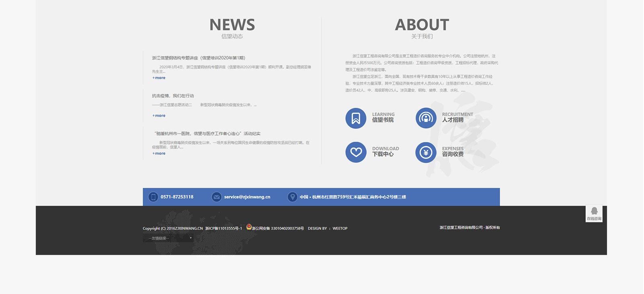Open the 抗击疫情，我们在行动 headline

[x=173, y=96]
